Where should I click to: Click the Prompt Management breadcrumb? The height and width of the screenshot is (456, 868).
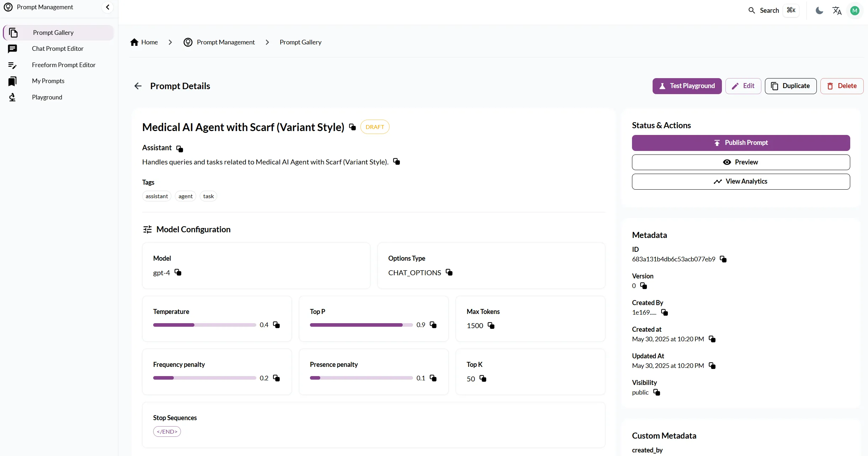pyautogui.click(x=219, y=42)
